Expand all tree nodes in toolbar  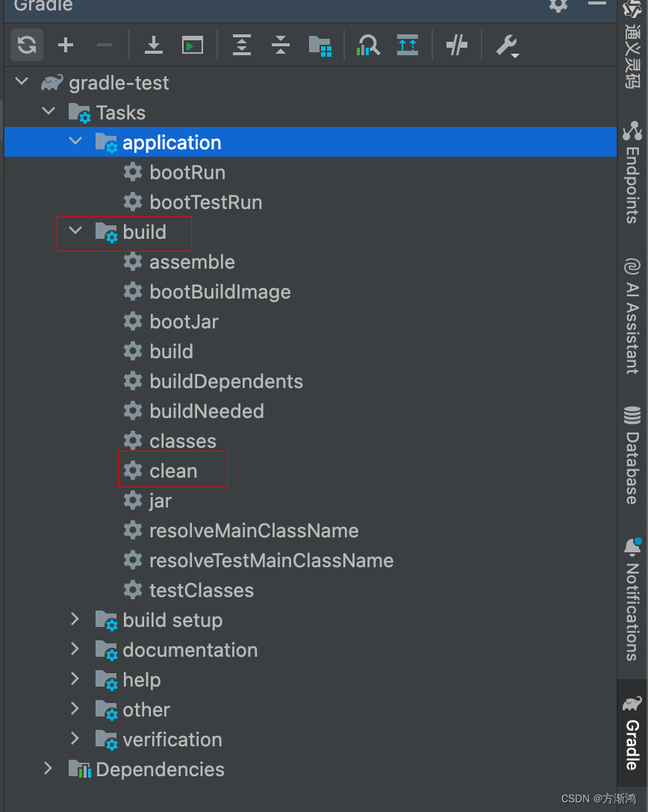coord(242,45)
